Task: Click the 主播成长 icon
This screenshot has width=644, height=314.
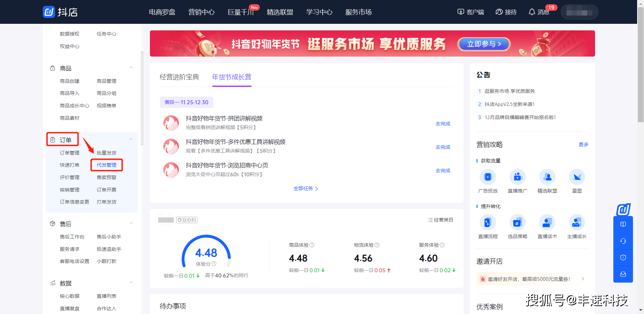Action: pyautogui.click(x=577, y=223)
